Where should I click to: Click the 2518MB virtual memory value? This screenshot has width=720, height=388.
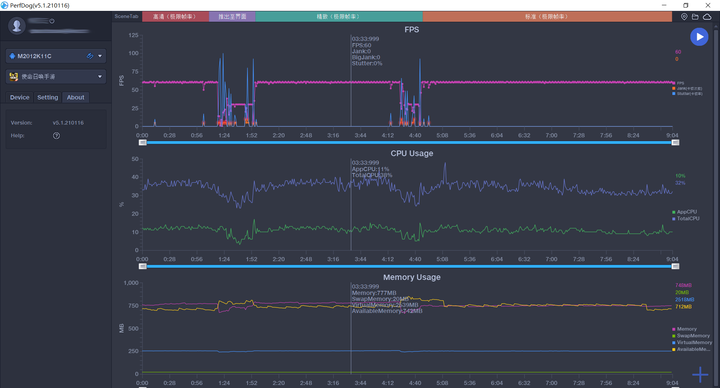click(x=685, y=299)
